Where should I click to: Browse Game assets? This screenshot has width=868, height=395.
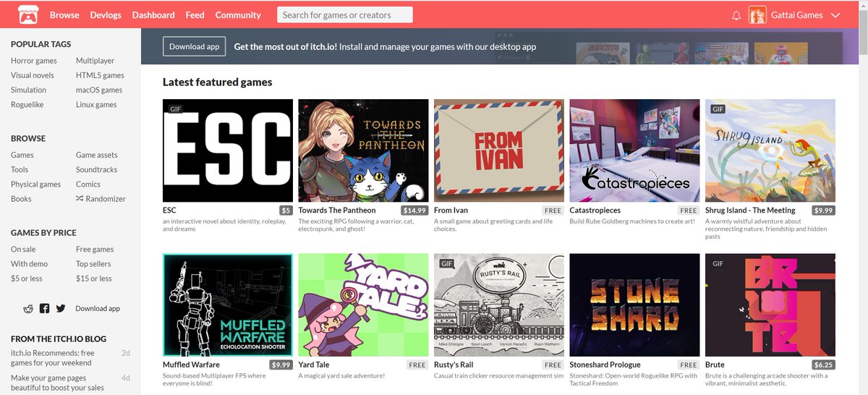click(x=97, y=155)
